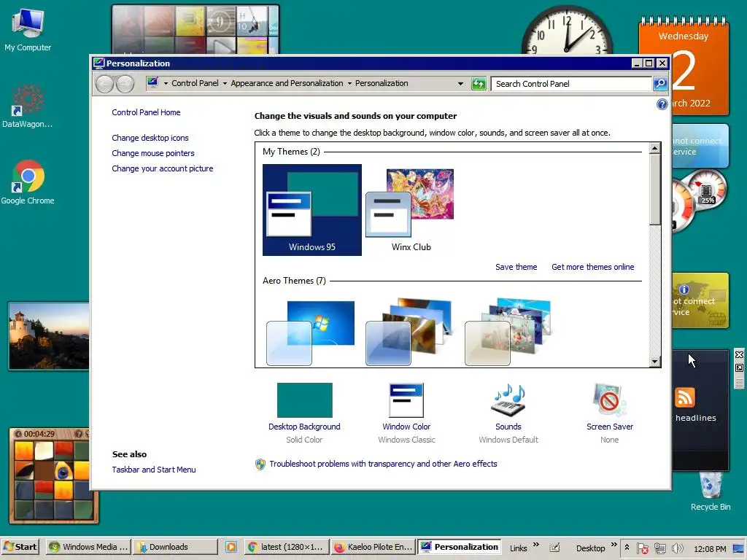The width and height of the screenshot is (747, 560).
Task: Click the shield icon next to Troubleshoot link
Action: pyautogui.click(x=260, y=464)
